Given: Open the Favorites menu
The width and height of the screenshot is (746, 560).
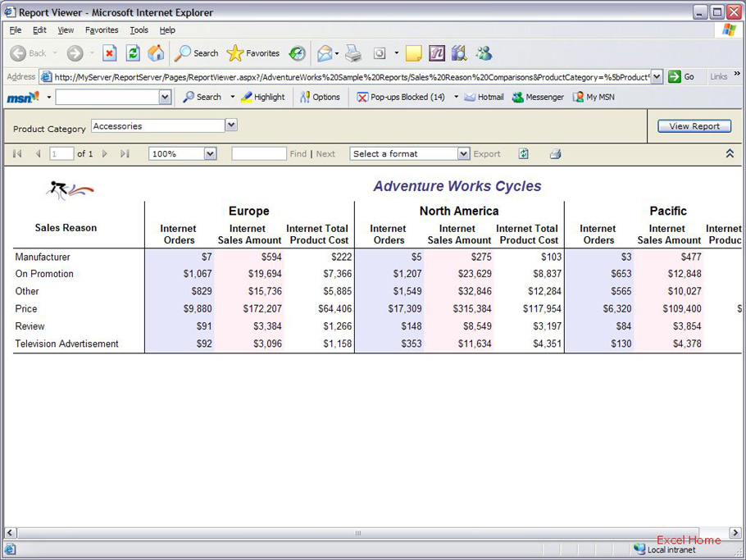Looking at the screenshot, I should tap(102, 30).
